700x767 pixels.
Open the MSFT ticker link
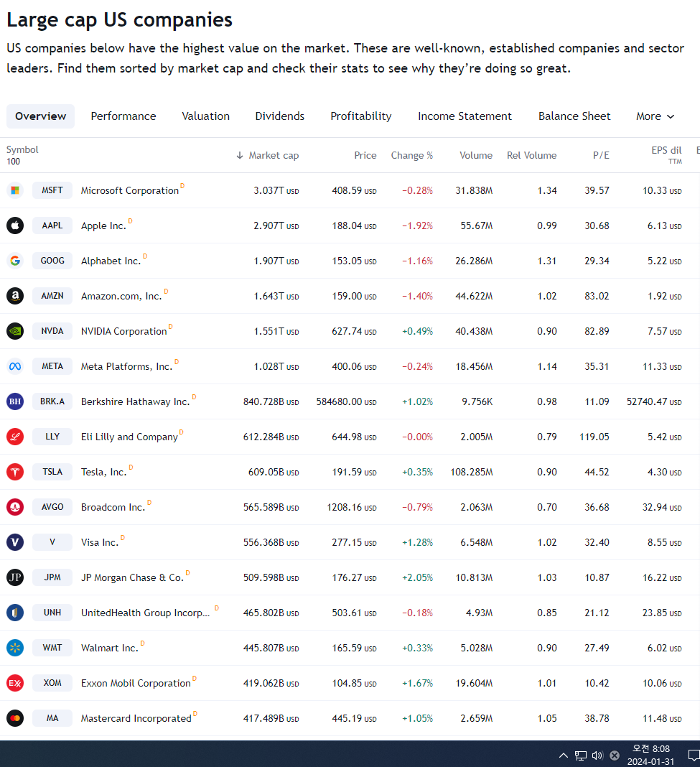pyautogui.click(x=52, y=190)
